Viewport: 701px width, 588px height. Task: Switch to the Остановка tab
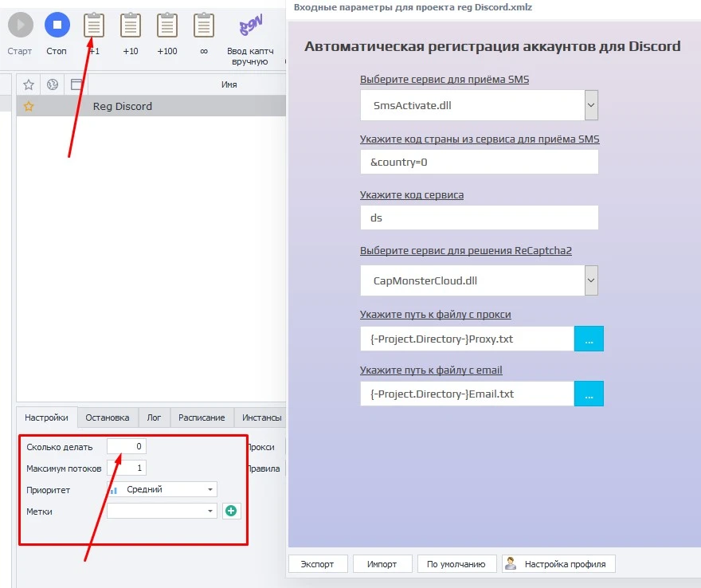pyautogui.click(x=108, y=417)
